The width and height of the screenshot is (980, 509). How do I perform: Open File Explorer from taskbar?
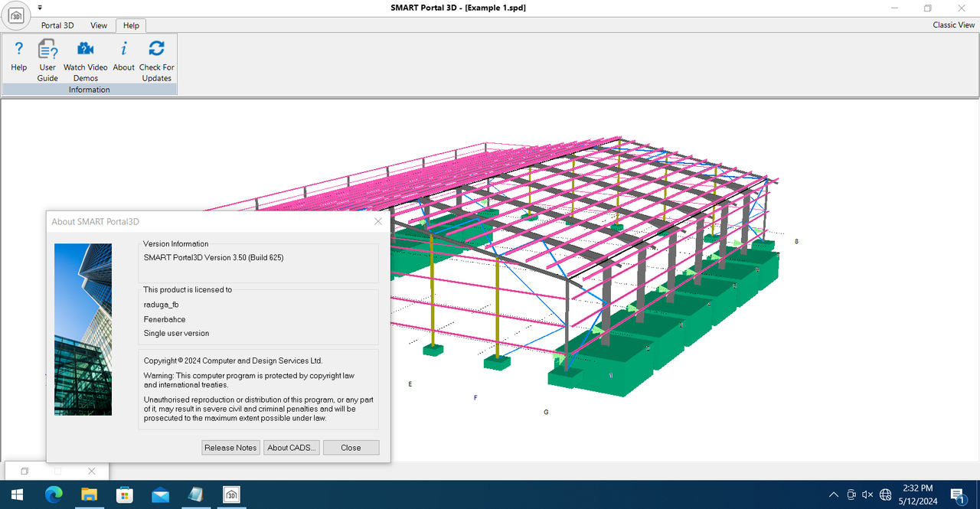pyautogui.click(x=89, y=494)
